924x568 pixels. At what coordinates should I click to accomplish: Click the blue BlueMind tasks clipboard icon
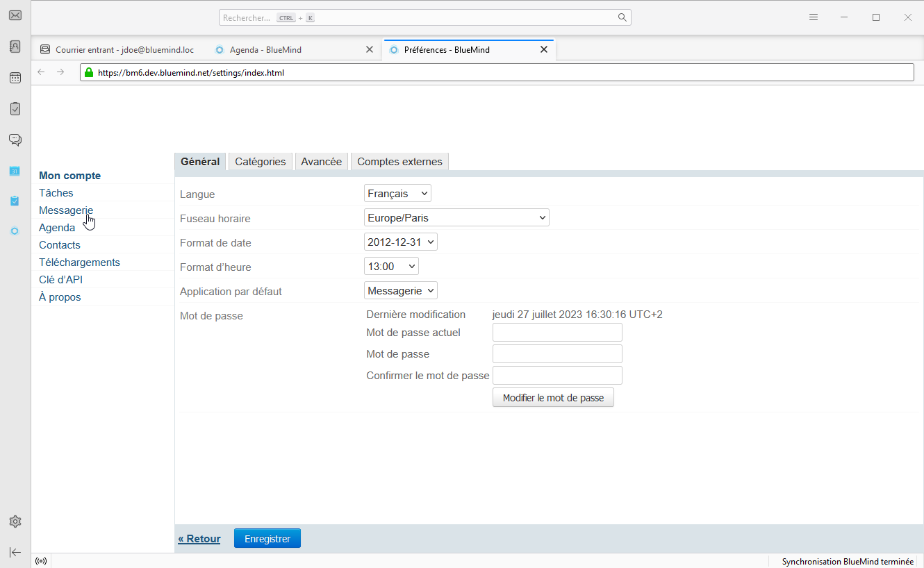point(15,201)
